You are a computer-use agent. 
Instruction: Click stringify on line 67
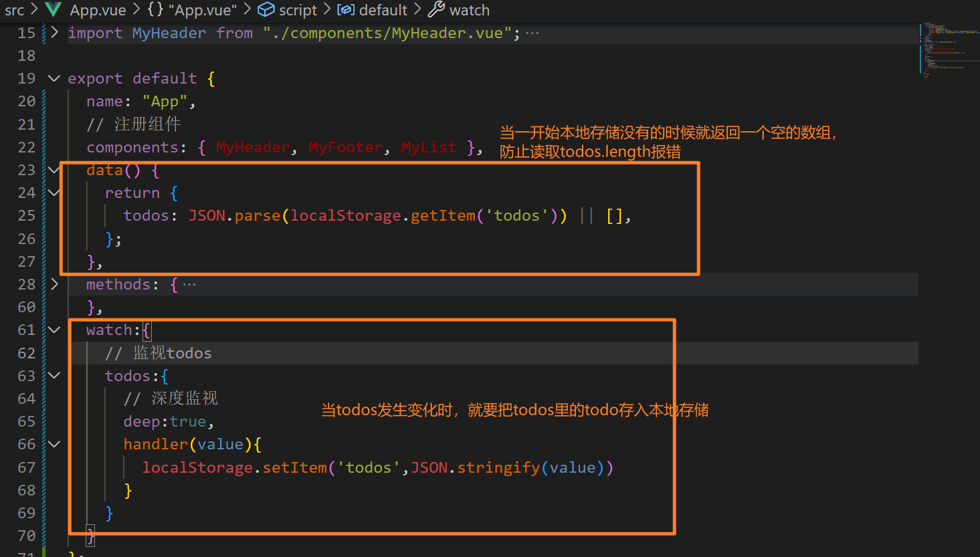pos(498,467)
